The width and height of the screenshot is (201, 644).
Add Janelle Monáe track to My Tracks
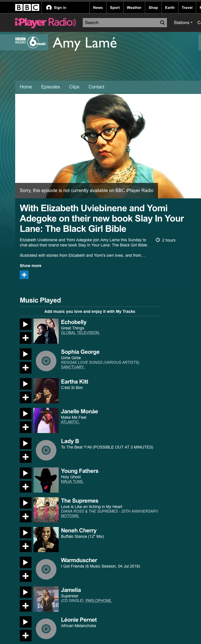pos(25,427)
